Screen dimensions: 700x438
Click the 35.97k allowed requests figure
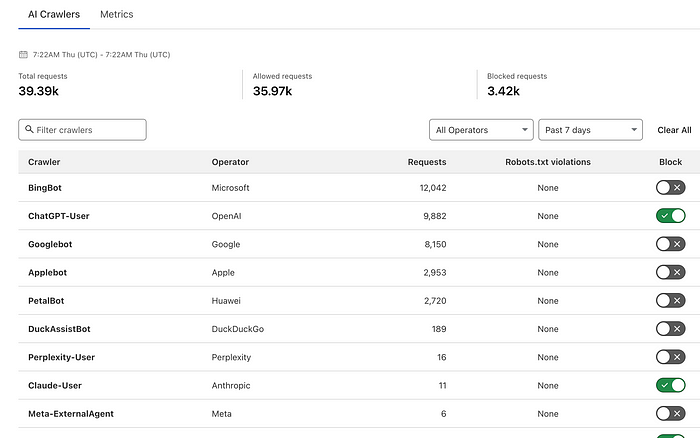[x=272, y=91]
